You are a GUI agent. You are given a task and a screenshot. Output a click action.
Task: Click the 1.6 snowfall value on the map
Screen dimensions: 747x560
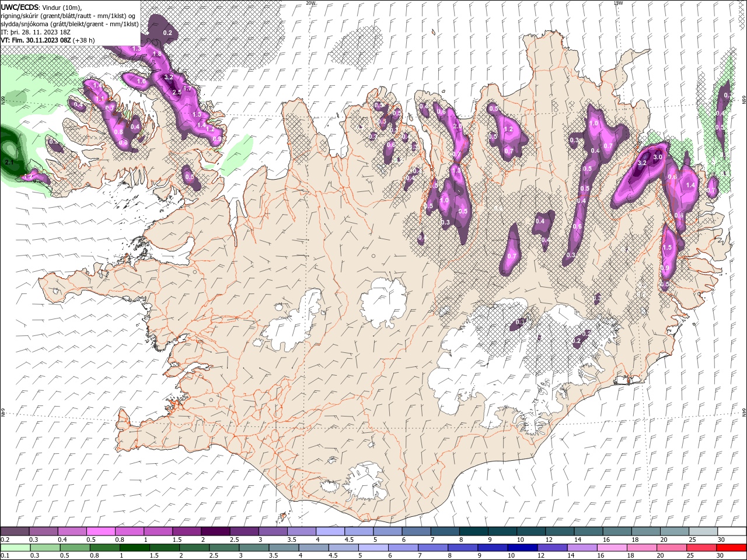click(x=141, y=82)
